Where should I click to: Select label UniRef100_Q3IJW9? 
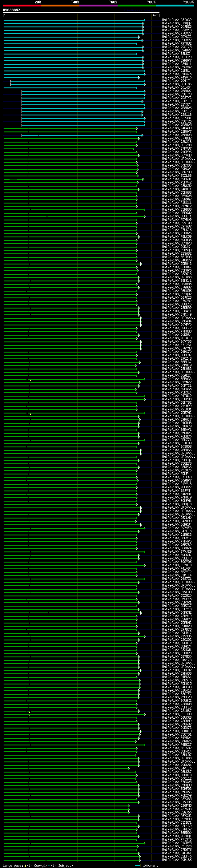coord(177,714)
